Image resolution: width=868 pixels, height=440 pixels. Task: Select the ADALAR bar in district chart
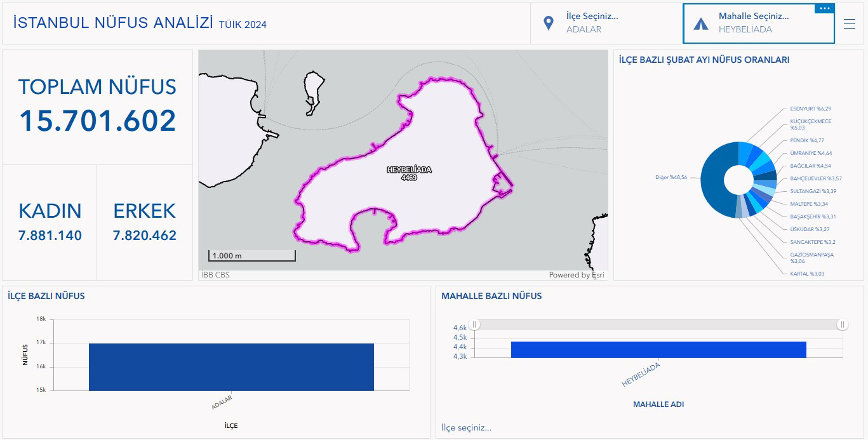pos(231,367)
